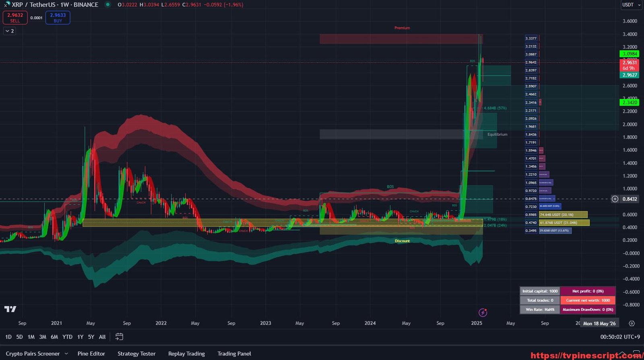Viewport: 644px width, 360px height.
Task: Click the purple lightning bolt event icon
Action: click(x=483, y=313)
